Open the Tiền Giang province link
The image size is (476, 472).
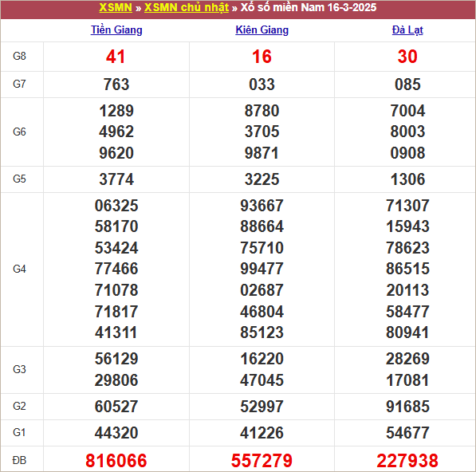(x=116, y=29)
